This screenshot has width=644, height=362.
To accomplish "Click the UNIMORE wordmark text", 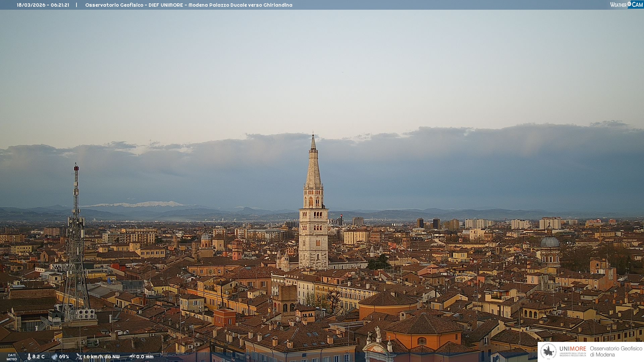I will click(573, 349).
